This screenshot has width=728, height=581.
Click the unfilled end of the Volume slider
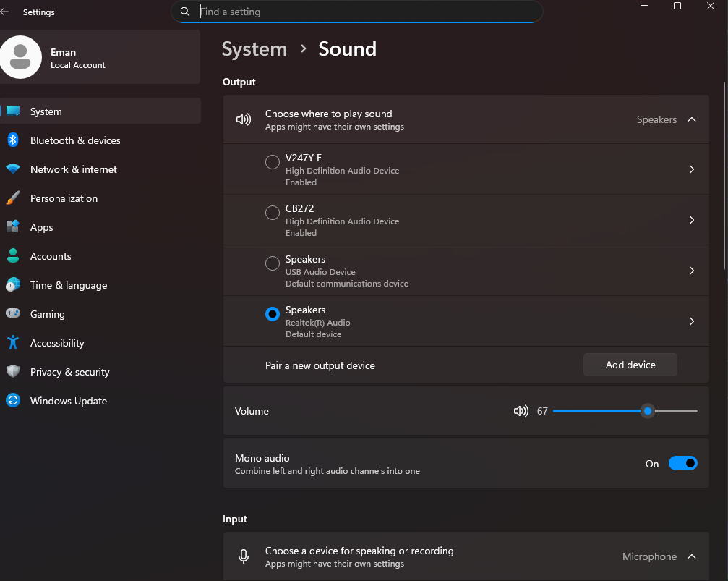click(675, 411)
